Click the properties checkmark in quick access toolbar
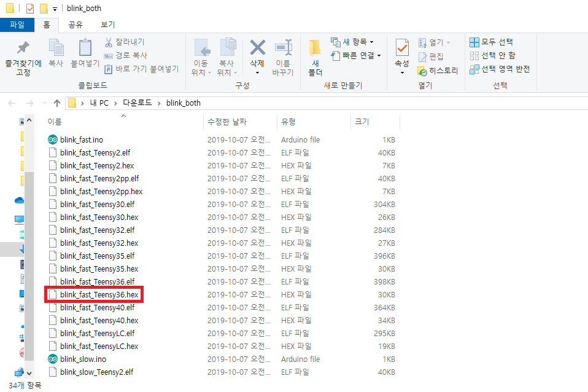The height and width of the screenshot is (392, 588). tap(30, 8)
